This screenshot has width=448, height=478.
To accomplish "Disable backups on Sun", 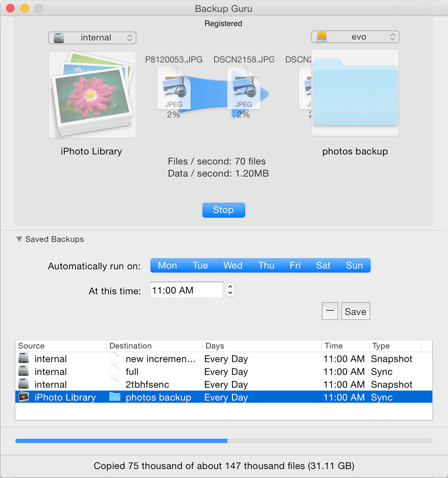I will [x=354, y=265].
